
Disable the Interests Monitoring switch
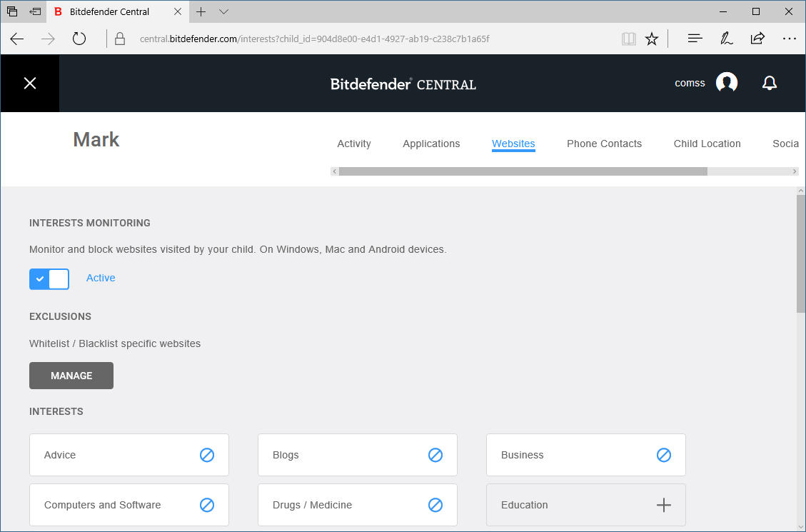(x=49, y=278)
